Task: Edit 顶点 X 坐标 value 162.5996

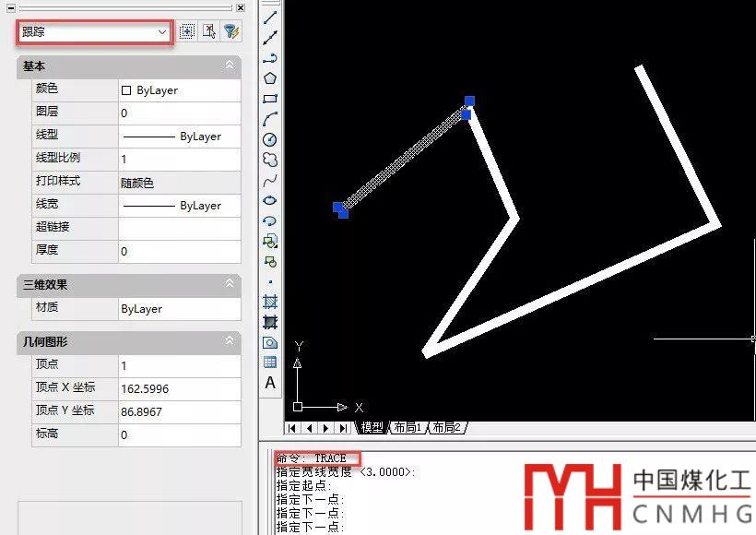Action: click(180, 389)
